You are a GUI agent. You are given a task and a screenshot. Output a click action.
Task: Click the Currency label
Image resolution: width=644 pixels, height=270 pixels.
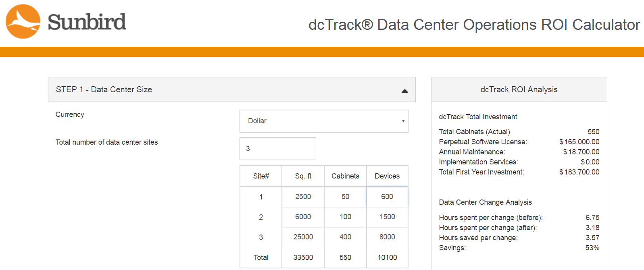(70, 114)
